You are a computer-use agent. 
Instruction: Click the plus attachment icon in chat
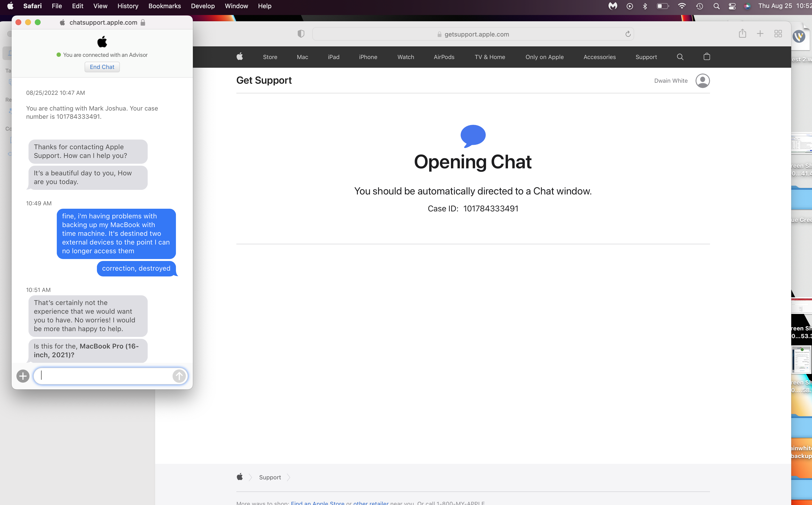pyautogui.click(x=23, y=376)
